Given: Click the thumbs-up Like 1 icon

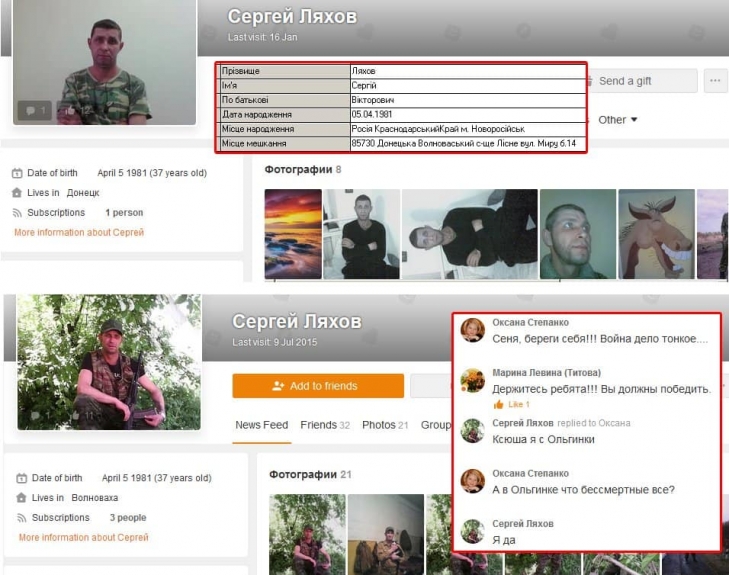Looking at the screenshot, I should pos(498,404).
